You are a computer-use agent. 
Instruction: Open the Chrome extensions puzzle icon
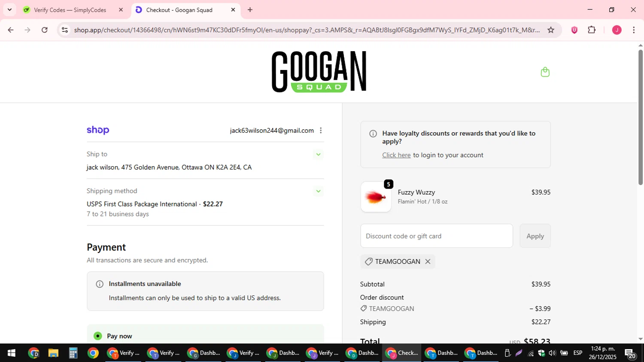pyautogui.click(x=592, y=30)
